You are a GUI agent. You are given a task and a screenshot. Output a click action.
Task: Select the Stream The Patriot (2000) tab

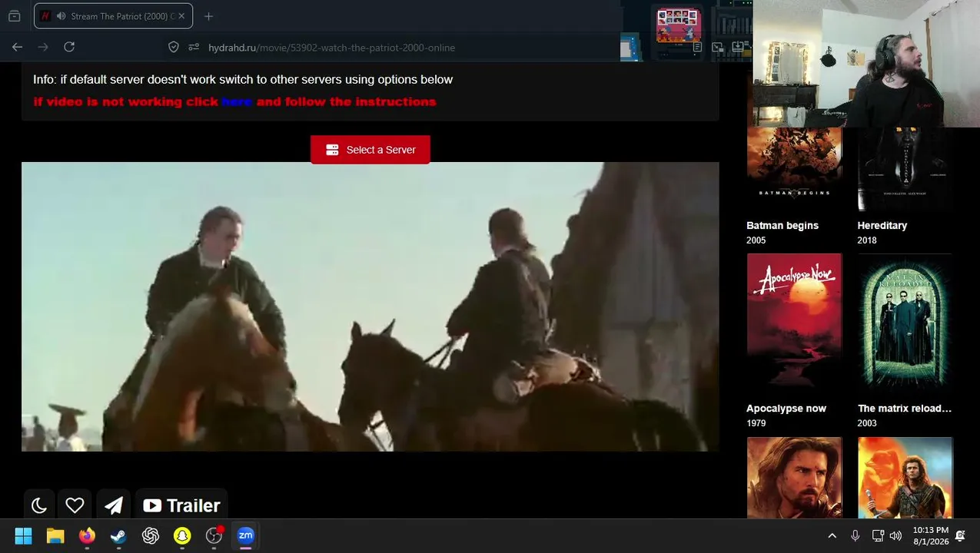tap(114, 16)
